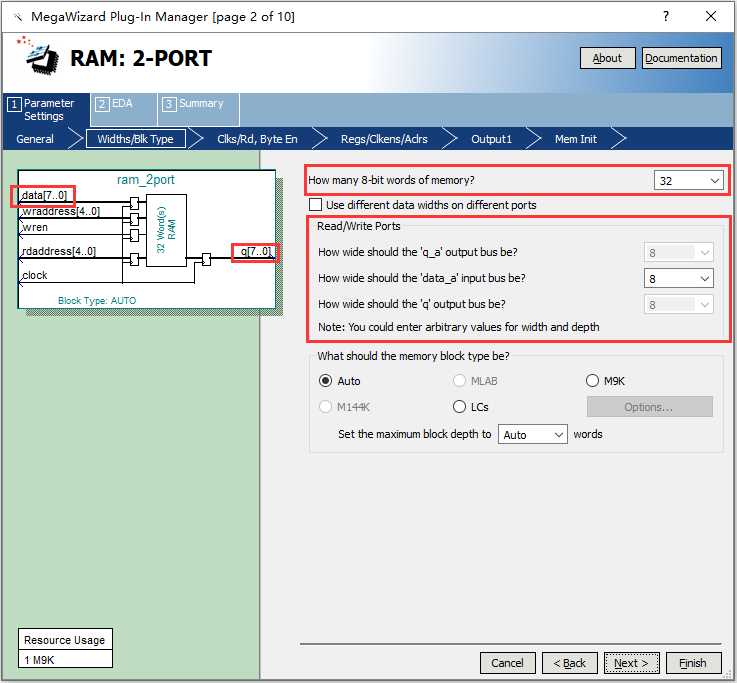737x683 pixels.
Task: Click the Options... button
Action: coord(649,407)
